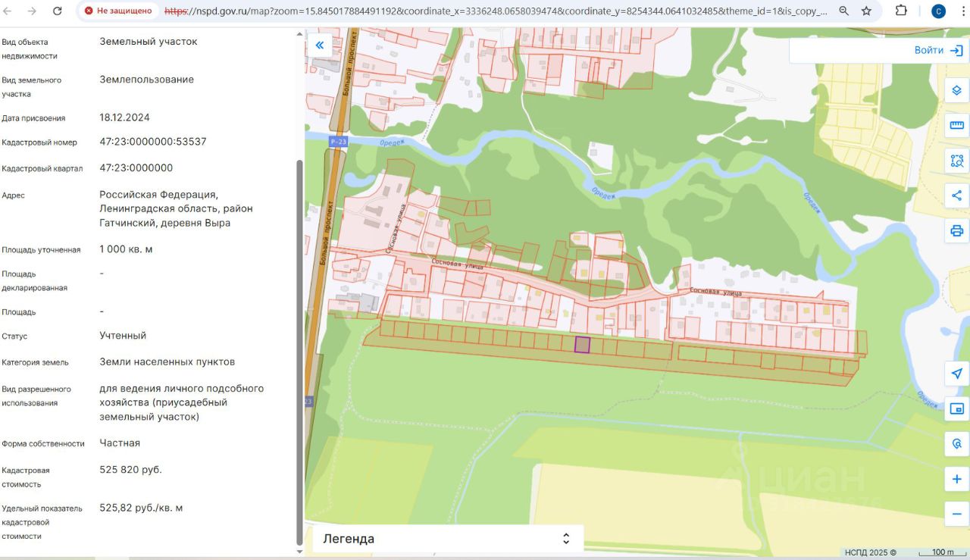The height and width of the screenshot is (560, 970).
Task: Open the map layers panel
Action: [956, 90]
